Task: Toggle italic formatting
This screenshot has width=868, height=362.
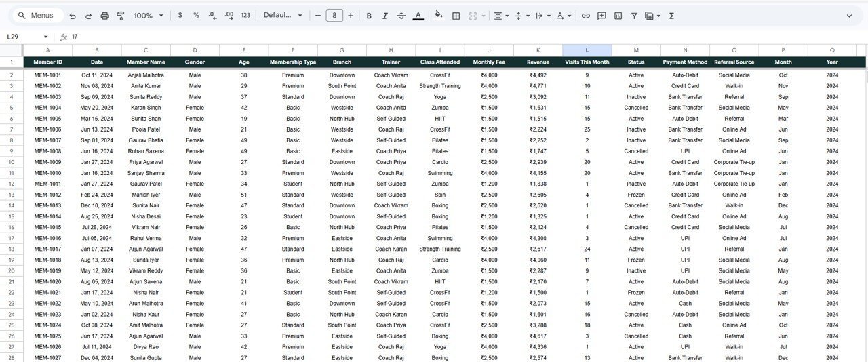Action: point(385,16)
